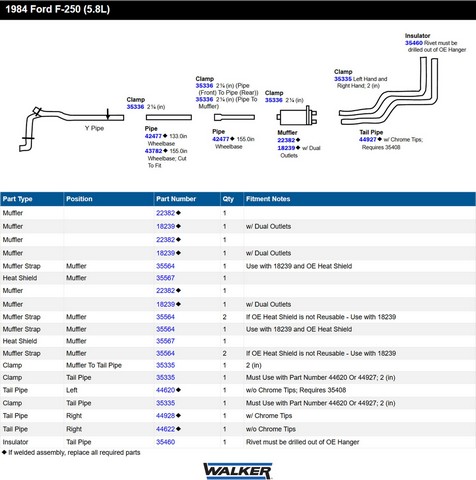Select the muffler drawing in the diagram
This screenshot has height=480, width=476.
[297, 116]
